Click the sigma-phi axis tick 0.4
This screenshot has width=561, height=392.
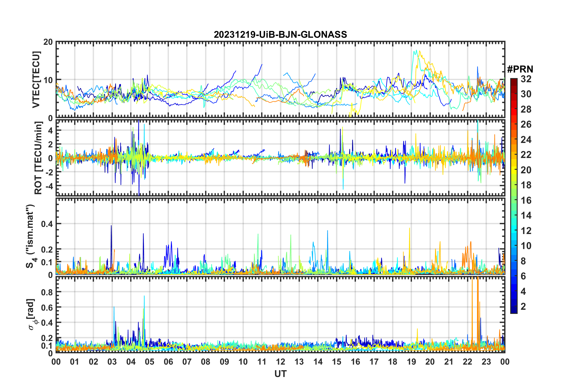pyautogui.click(x=47, y=323)
